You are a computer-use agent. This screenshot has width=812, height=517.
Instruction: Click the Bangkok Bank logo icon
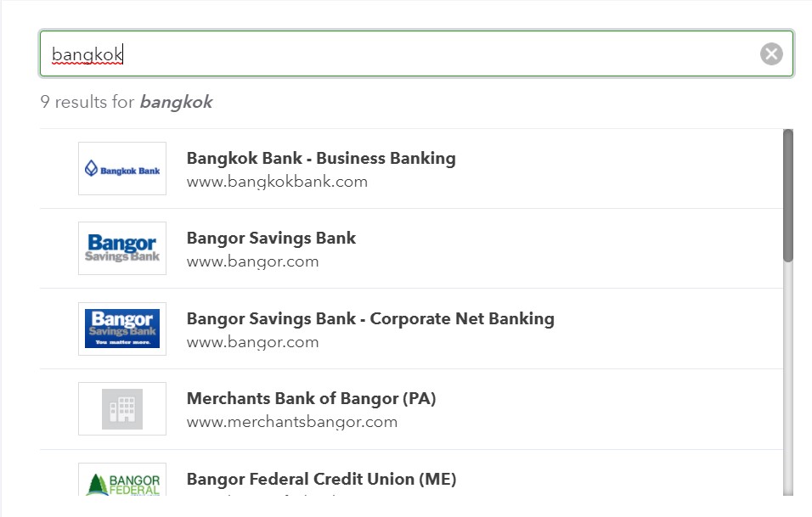point(122,169)
